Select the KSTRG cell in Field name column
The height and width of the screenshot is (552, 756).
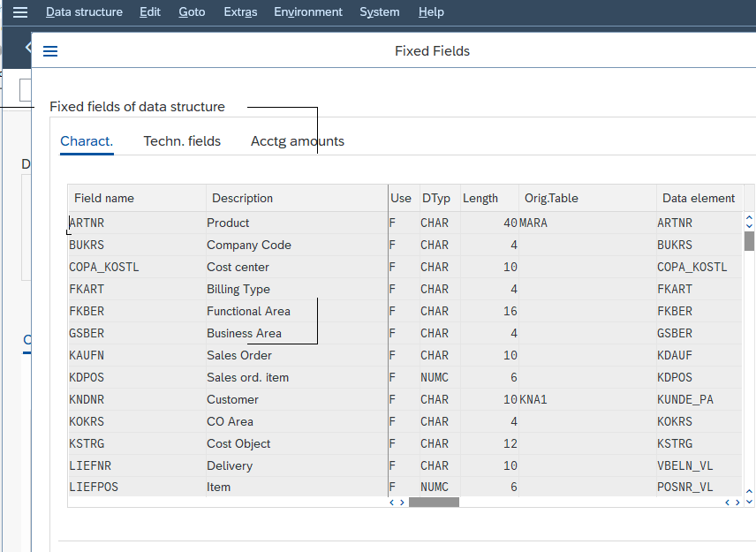pyautogui.click(x=137, y=444)
